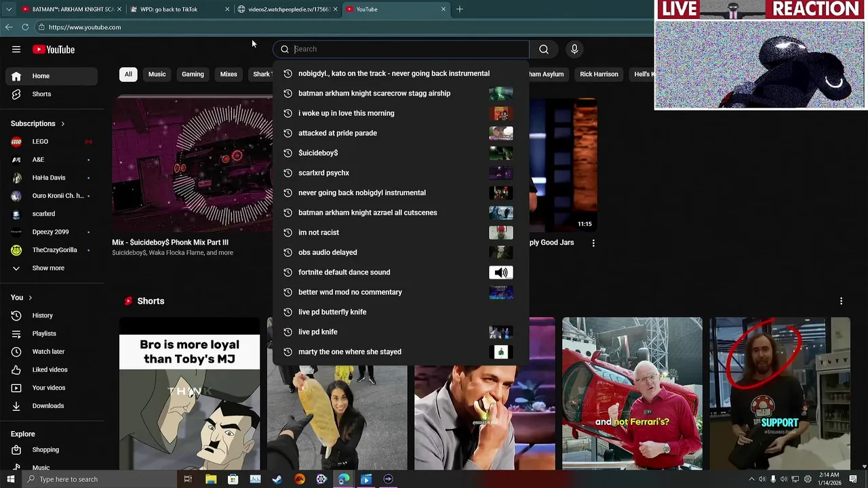Choose suggestion 'marty the one where she stayed'
Image resolution: width=868 pixels, height=488 pixels.
[400, 352]
